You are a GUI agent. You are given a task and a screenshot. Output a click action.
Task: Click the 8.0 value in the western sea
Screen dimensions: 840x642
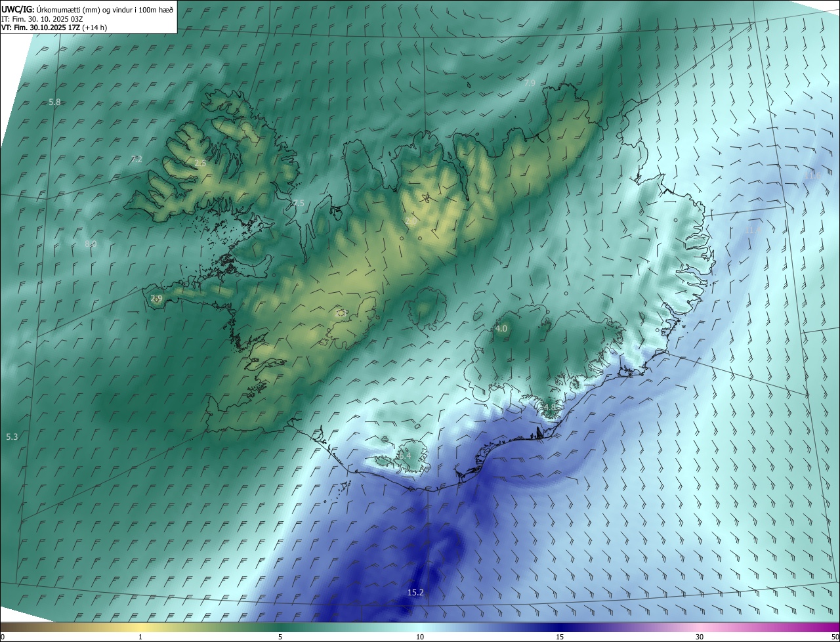(91, 244)
